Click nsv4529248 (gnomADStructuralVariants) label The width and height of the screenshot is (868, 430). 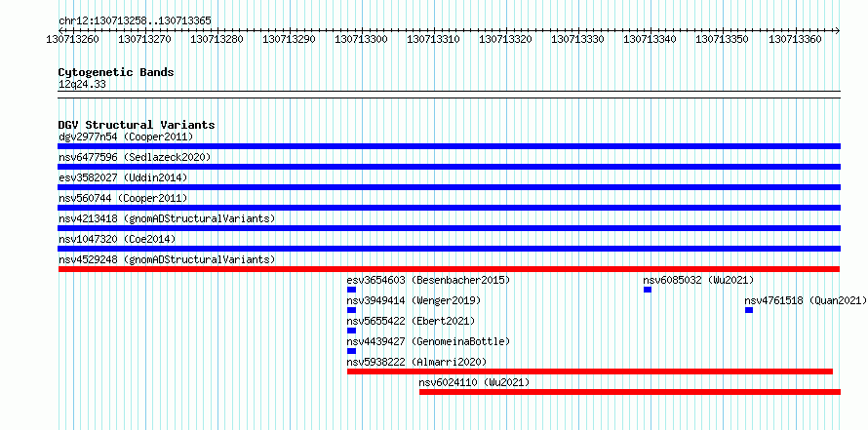[167, 259]
